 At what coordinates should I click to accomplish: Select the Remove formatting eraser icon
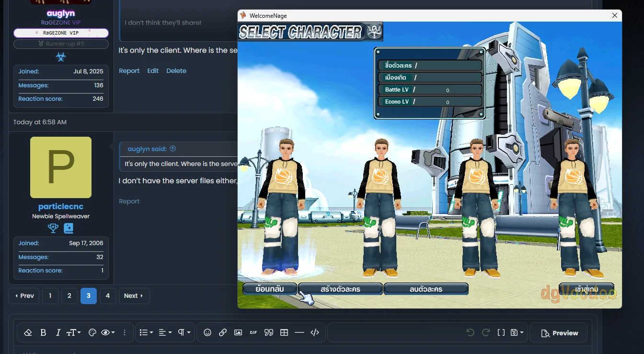pos(28,332)
